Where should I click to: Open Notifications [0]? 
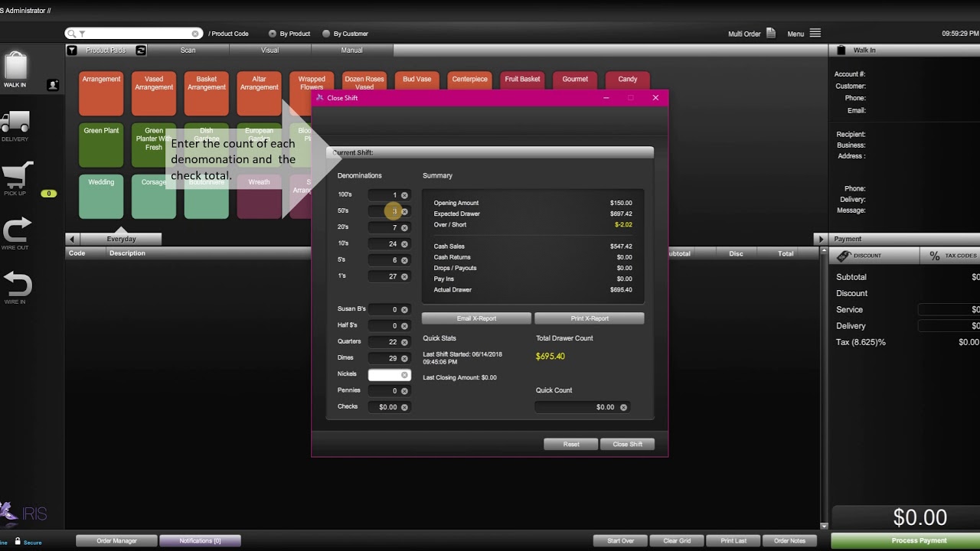(200, 541)
